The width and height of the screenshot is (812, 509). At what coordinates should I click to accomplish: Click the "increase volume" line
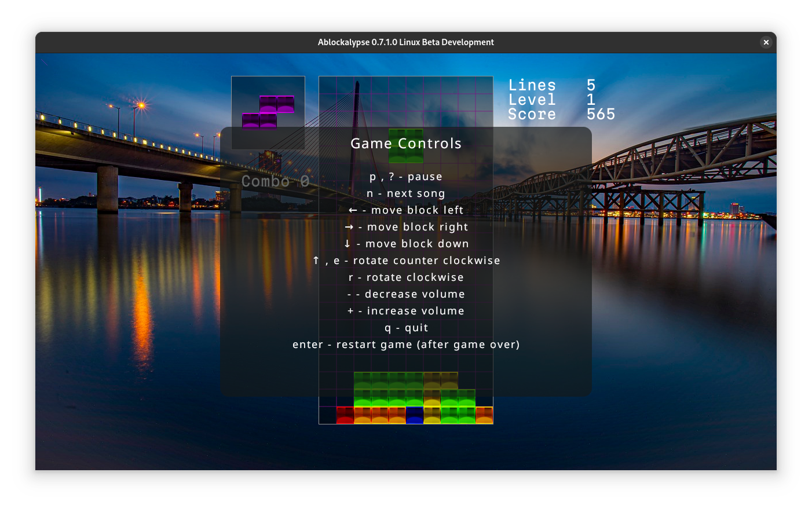click(x=406, y=311)
